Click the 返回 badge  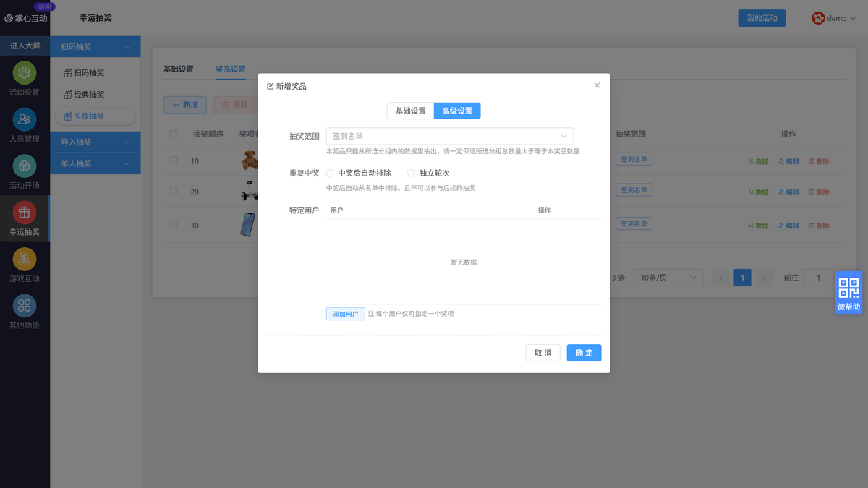pyautogui.click(x=45, y=7)
